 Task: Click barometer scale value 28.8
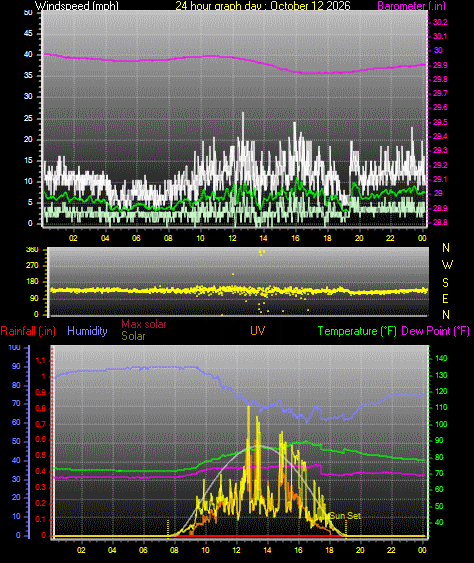tap(440, 222)
